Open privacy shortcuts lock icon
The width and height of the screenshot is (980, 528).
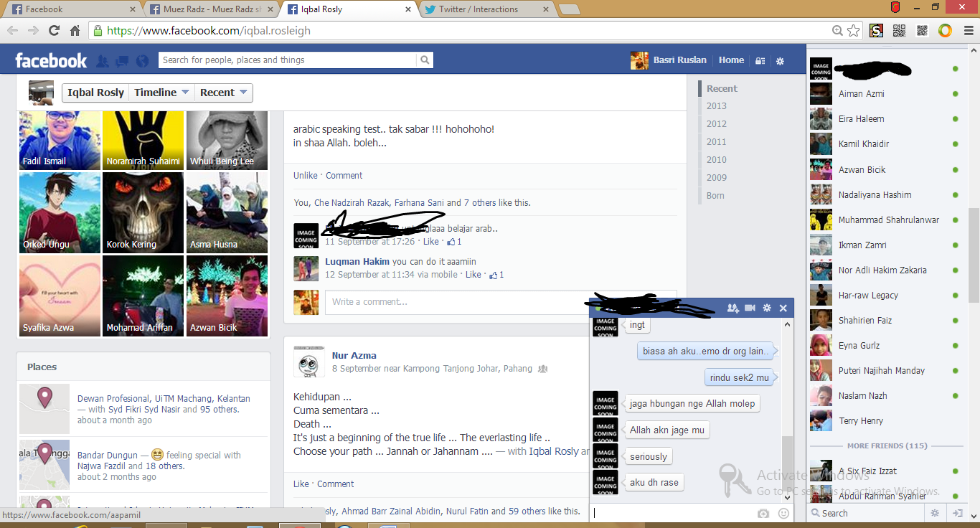(760, 61)
